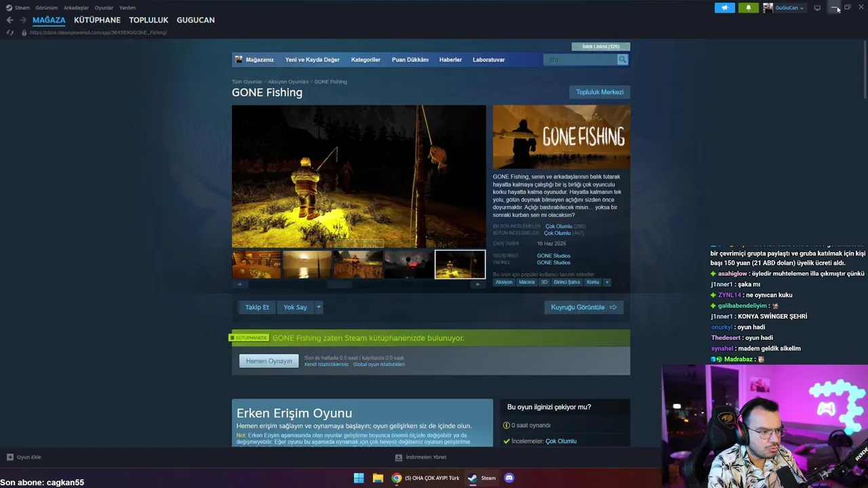The width and height of the screenshot is (868, 488).
Task: Click the store page URL address
Action: 98,33
